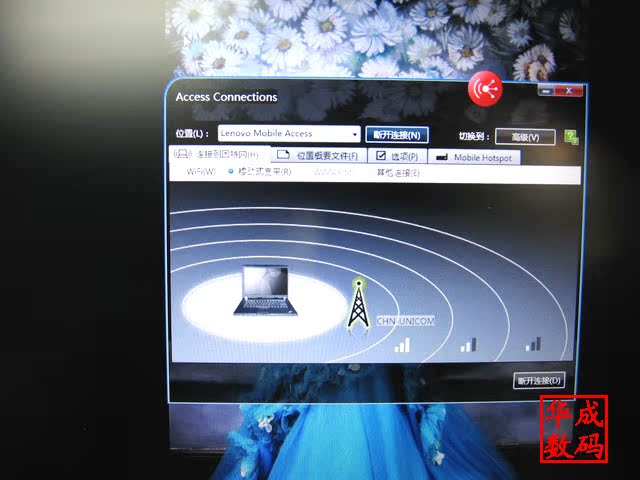640x480 pixels.
Task: Open the 位置概要文件(F) tab
Action: 319,156
